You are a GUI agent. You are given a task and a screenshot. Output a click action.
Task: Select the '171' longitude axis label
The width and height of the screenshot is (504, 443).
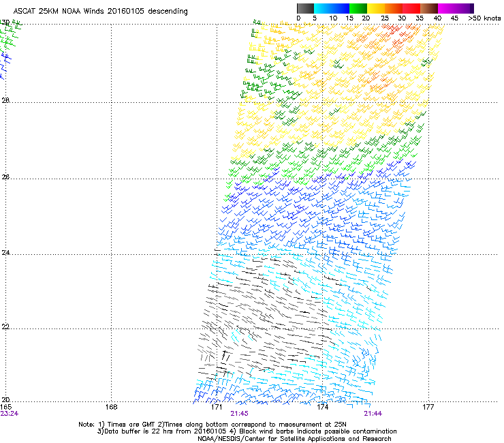(x=217, y=407)
